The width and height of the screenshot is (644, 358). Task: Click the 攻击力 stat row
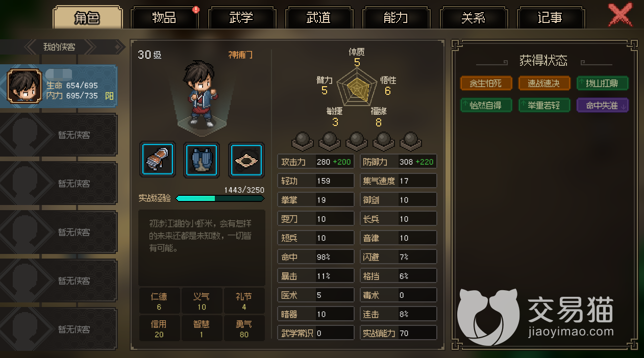point(316,162)
